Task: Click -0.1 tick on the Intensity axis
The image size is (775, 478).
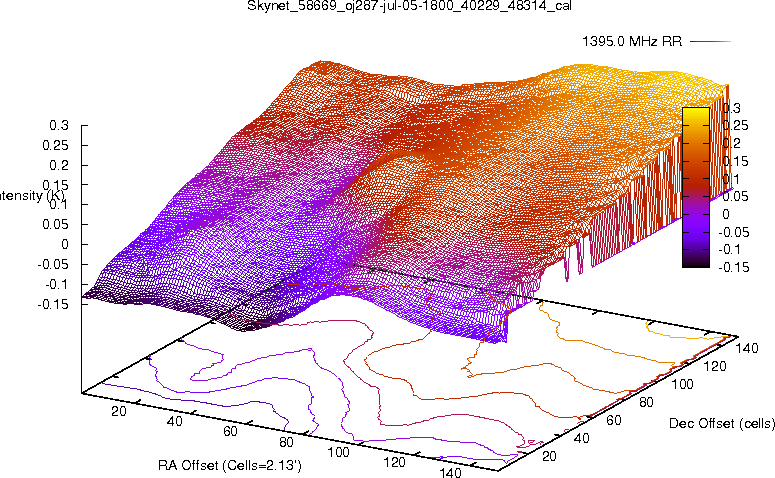Action: click(57, 284)
